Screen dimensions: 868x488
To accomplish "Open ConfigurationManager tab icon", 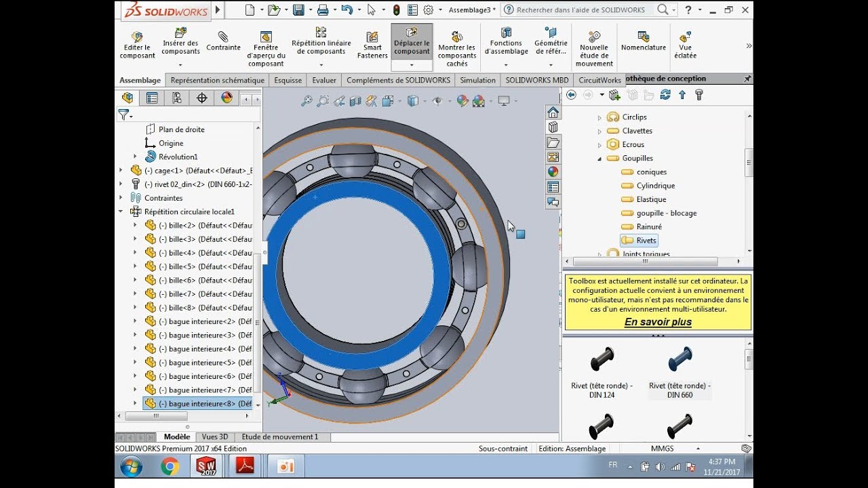I will click(177, 98).
